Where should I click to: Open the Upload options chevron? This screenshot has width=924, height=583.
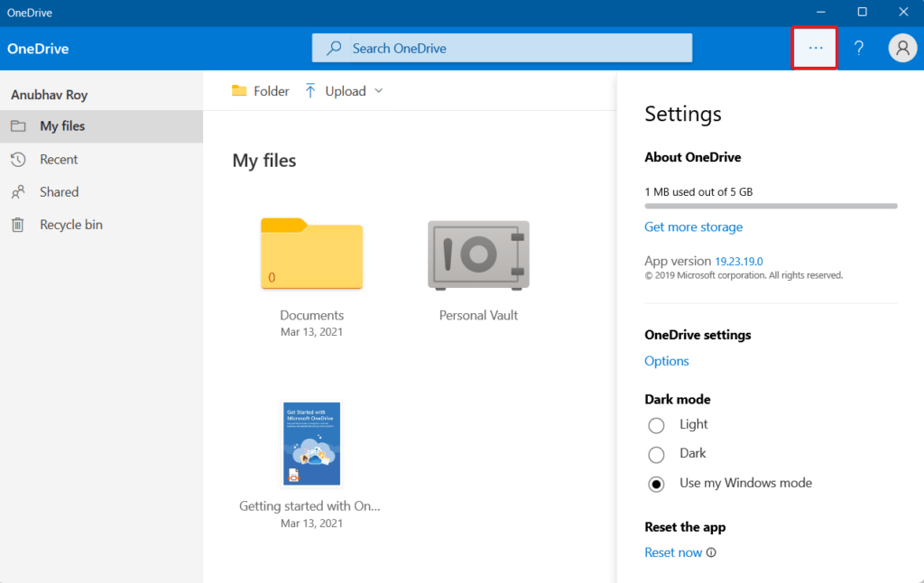[x=376, y=90]
